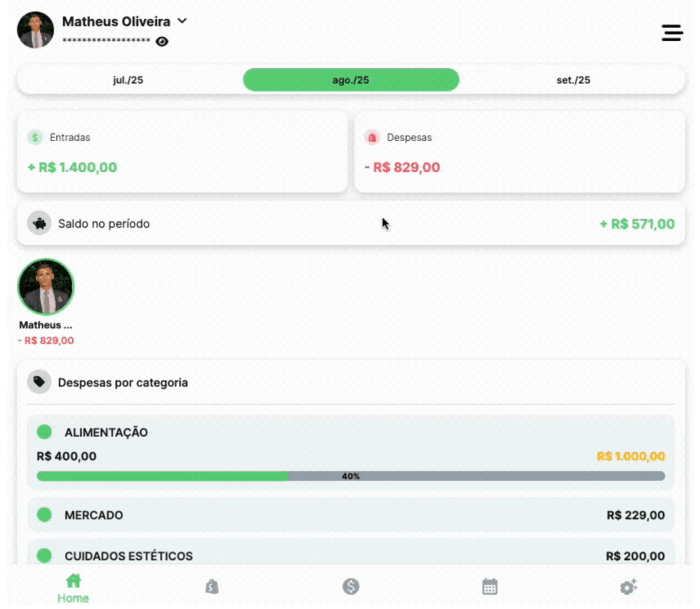Click the ALIMENTAÇÃO green color dot
700x609 pixels.
[x=44, y=433]
